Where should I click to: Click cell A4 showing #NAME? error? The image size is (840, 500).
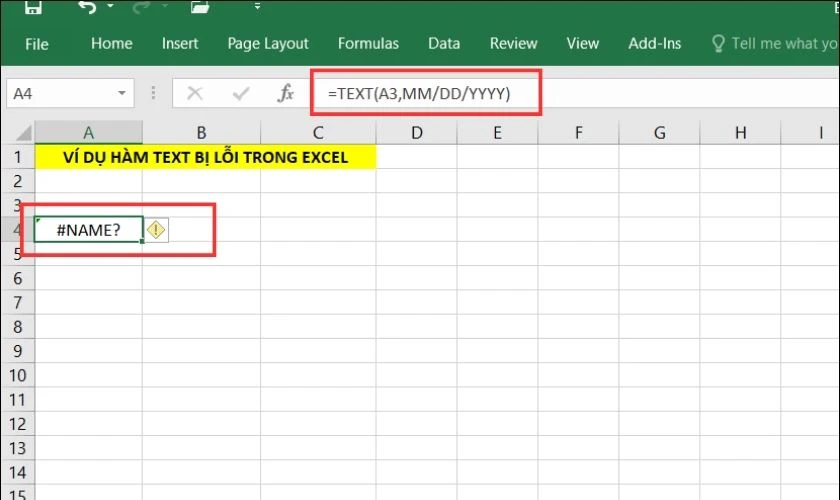tap(88, 230)
